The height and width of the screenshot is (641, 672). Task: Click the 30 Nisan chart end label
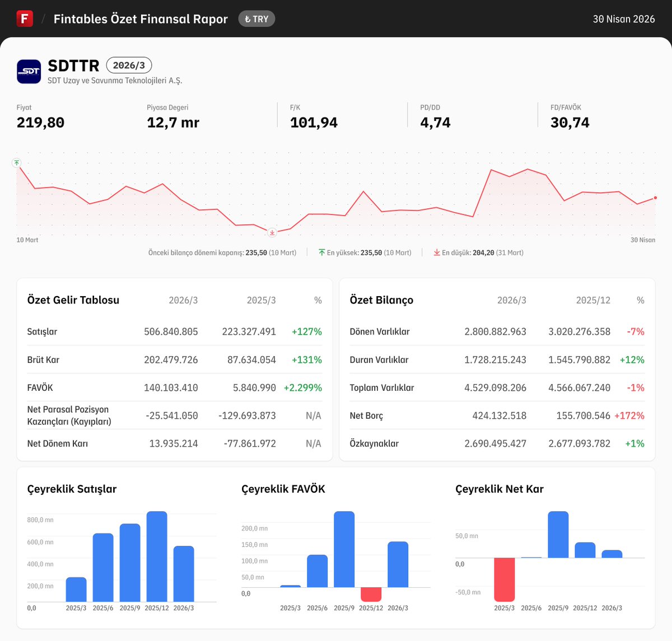pyautogui.click(x=643, y=240)
